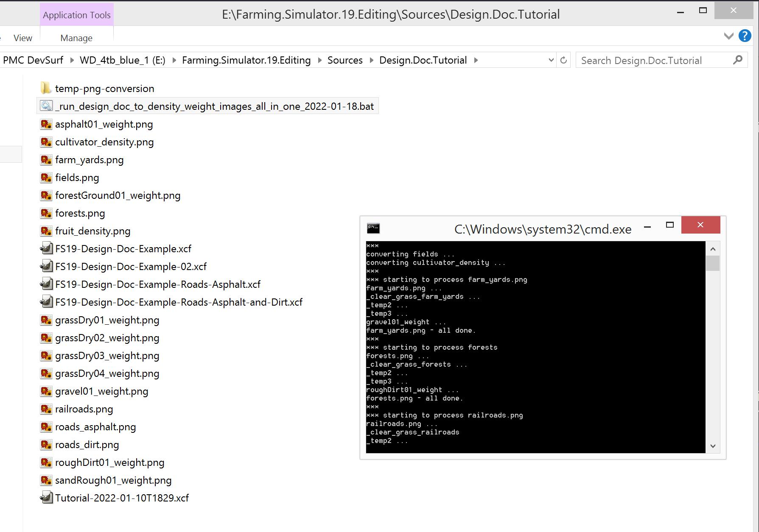Click the forestGround01_weight.png file icon
Screen dimensions: 759x532
point(46,195)
